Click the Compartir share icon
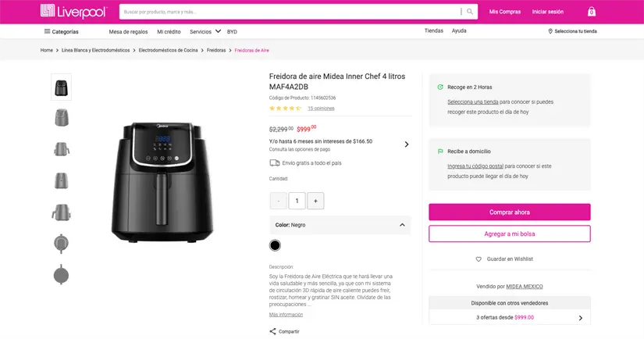The width and height of the screenshot is (644, 339). tap(273, 331)
